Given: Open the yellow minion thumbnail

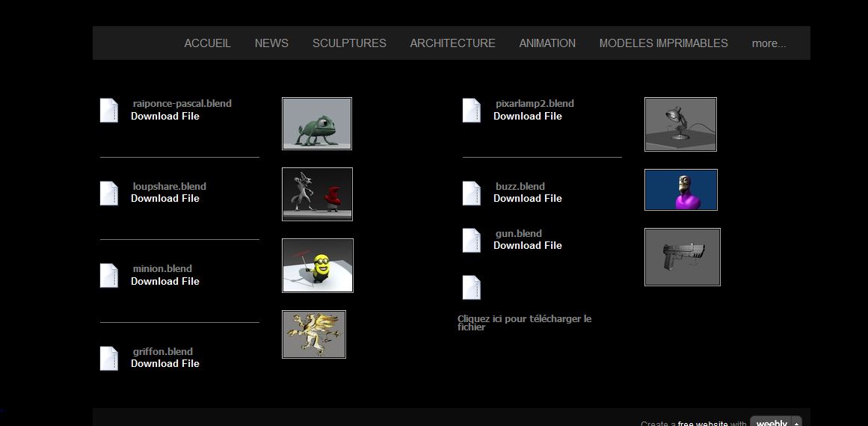Looking at the screenshot, I should 318,265.
